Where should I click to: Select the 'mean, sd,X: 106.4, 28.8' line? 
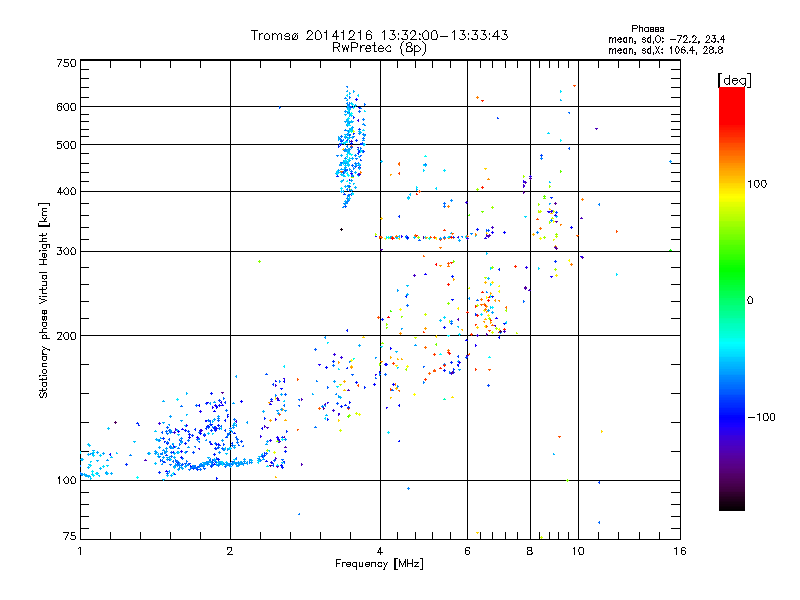[665, 50]
